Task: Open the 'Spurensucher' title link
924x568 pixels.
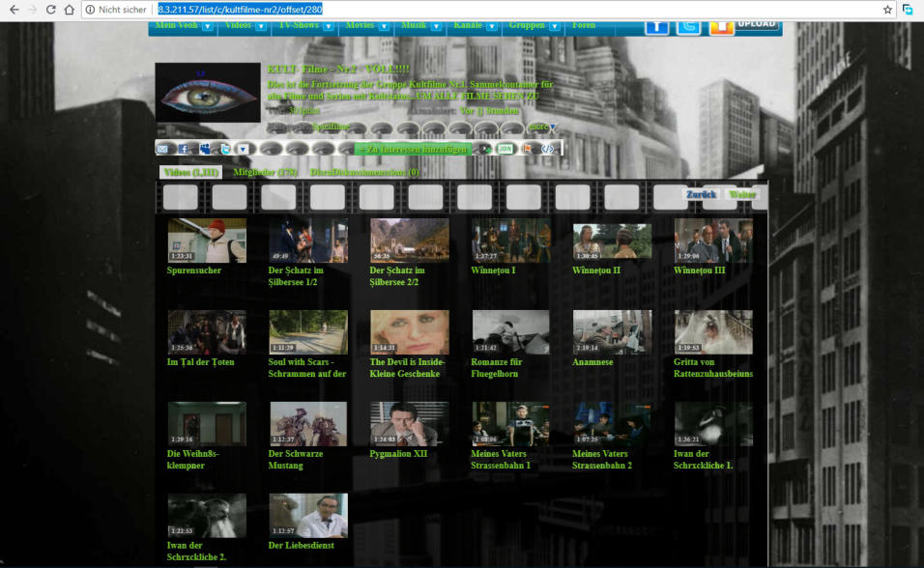Action: (194, 270)
